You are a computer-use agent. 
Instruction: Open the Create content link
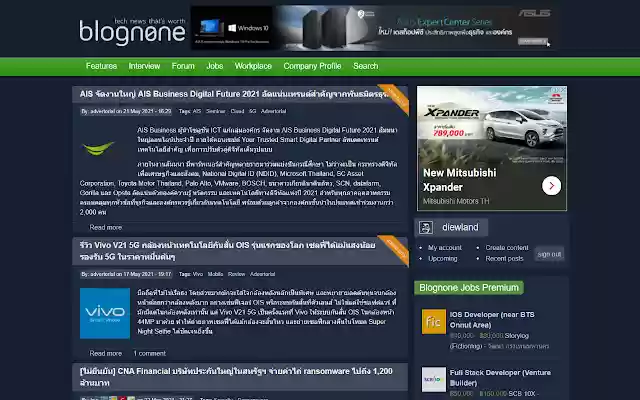(x=507, y=248)
